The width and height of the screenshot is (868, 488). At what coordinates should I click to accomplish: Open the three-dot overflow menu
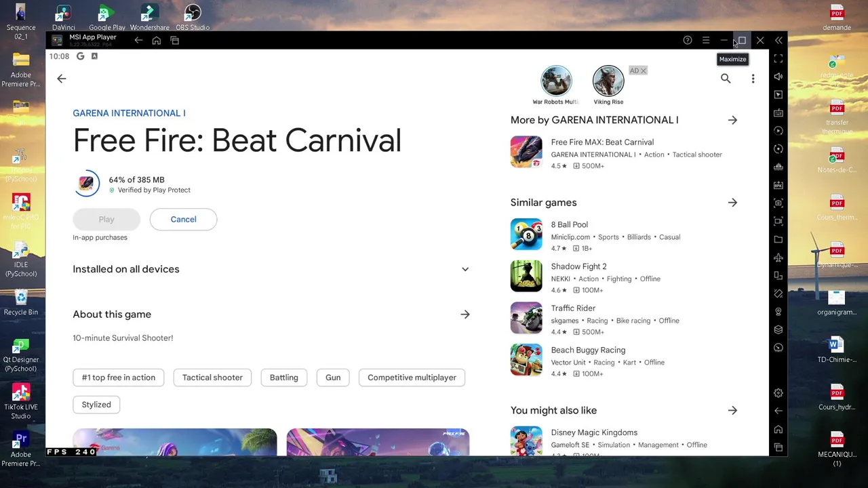coord(753,79)
